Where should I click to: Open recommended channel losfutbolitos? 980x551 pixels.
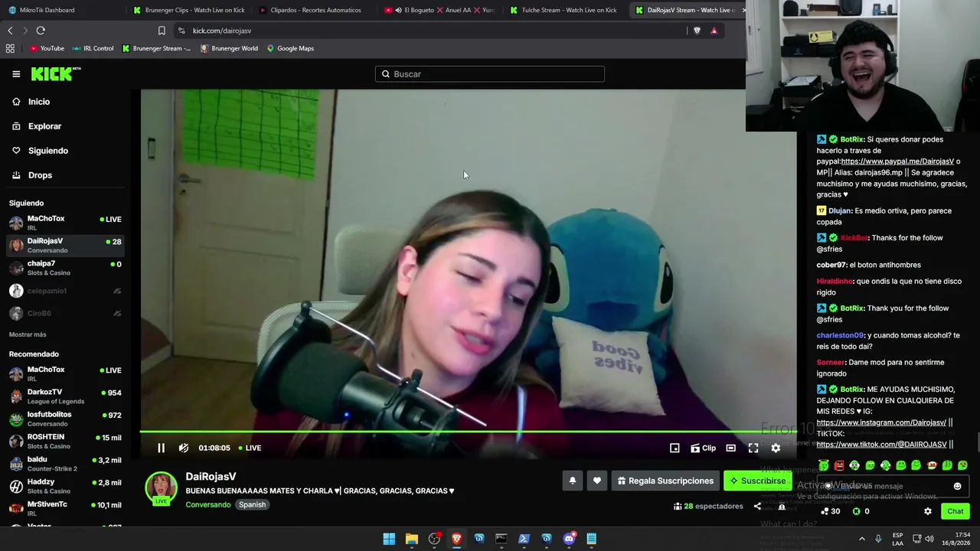pos(66,419)
